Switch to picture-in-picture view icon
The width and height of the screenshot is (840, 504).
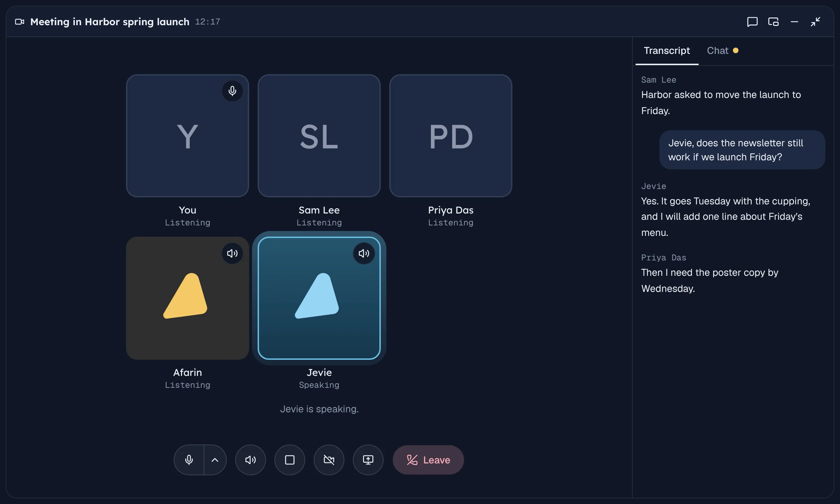click(x=773, y=22)
